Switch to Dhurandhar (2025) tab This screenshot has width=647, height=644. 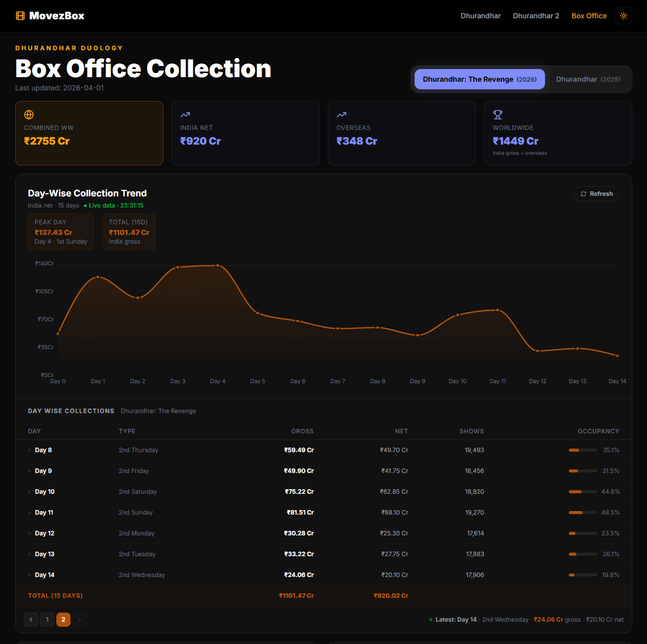pos(588,79)
